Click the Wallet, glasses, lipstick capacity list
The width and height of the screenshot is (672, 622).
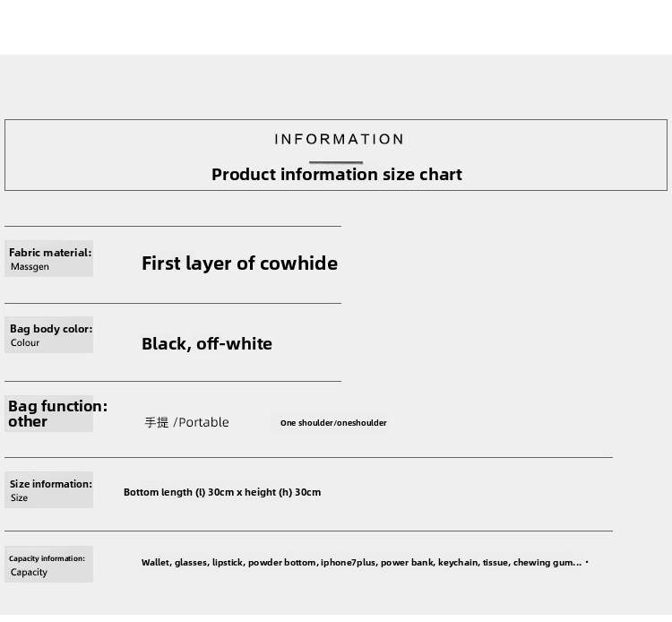[x=362, y=563]
